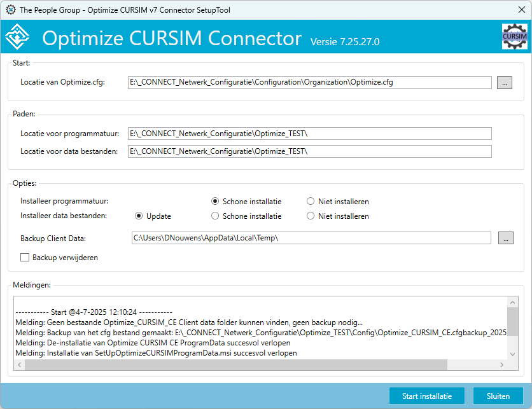
Task: Close the SetupTool window
Action: click(x=521, y=10)
